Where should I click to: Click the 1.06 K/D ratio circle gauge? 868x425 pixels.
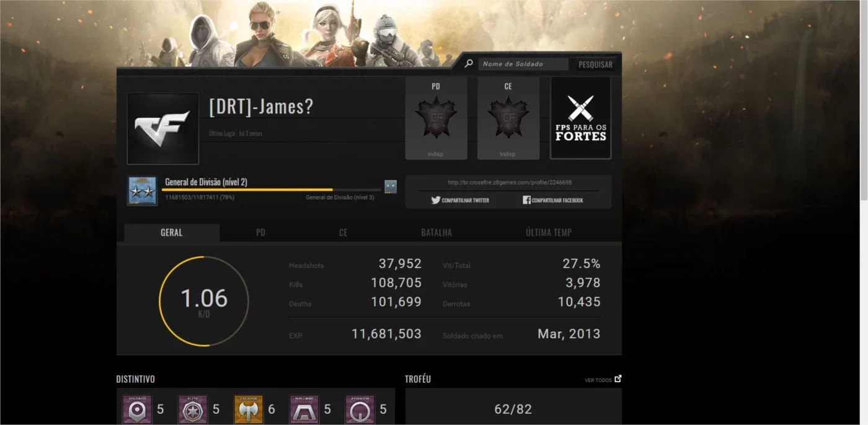click(x=204, y=301)
